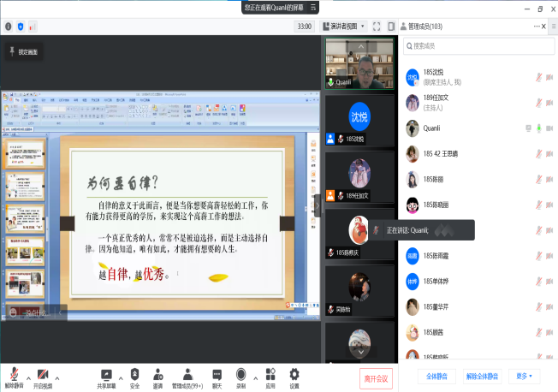Toggle the 开启视频 camera button

42,375
